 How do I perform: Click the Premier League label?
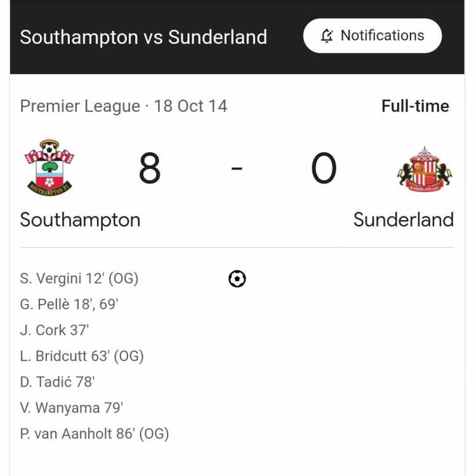pyautogui.click(x=80, y=106)
